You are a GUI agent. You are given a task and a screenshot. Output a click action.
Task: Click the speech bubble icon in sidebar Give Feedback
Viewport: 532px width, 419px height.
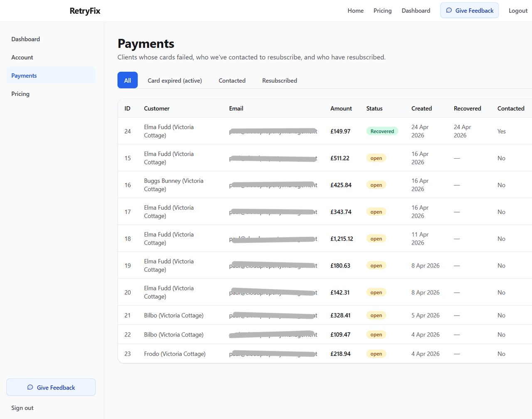click(30, 387)
